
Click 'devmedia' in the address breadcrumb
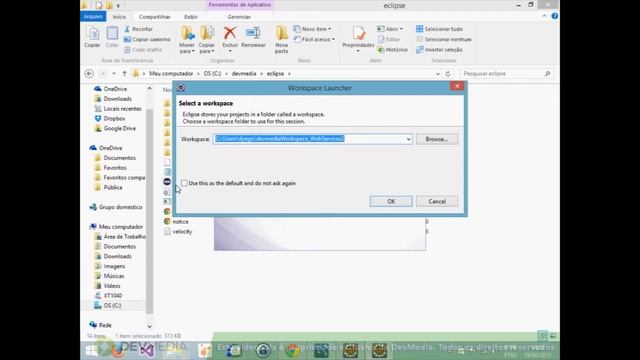coord(244,73)
